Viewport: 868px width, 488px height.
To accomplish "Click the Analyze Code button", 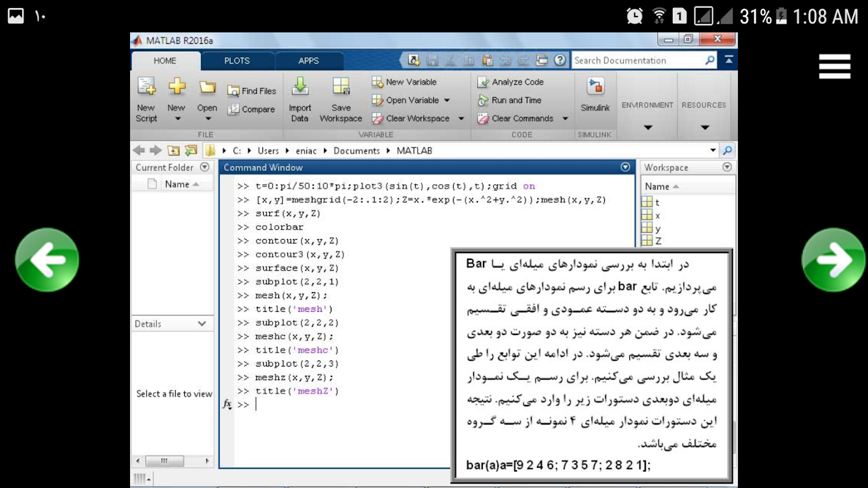I will coord(510,82).
